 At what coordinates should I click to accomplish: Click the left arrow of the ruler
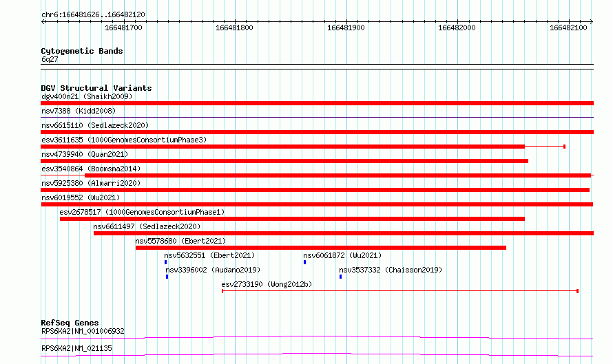pos(43,21)
